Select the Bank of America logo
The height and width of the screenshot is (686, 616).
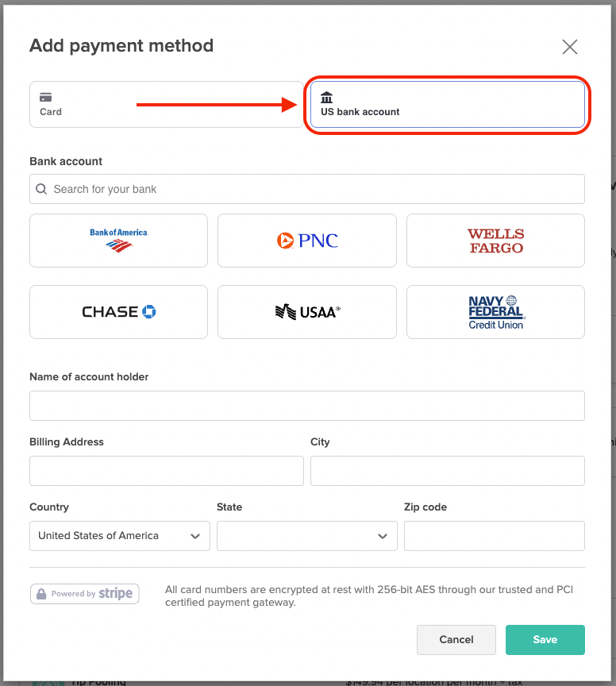point(117,240)
